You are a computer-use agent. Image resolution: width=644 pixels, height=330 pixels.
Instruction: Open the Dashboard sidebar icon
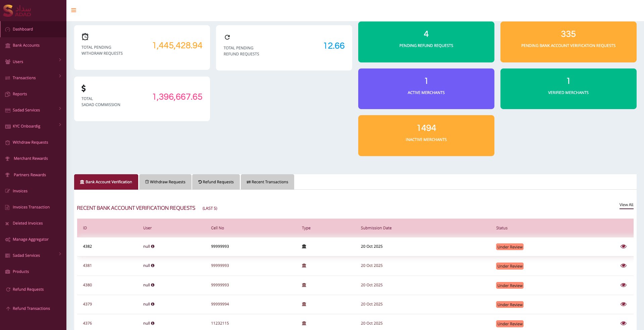7,29
